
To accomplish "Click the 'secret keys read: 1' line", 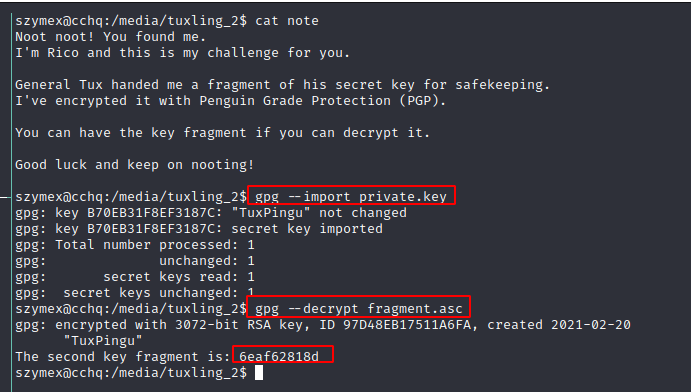I will click(x=179, y=277).
